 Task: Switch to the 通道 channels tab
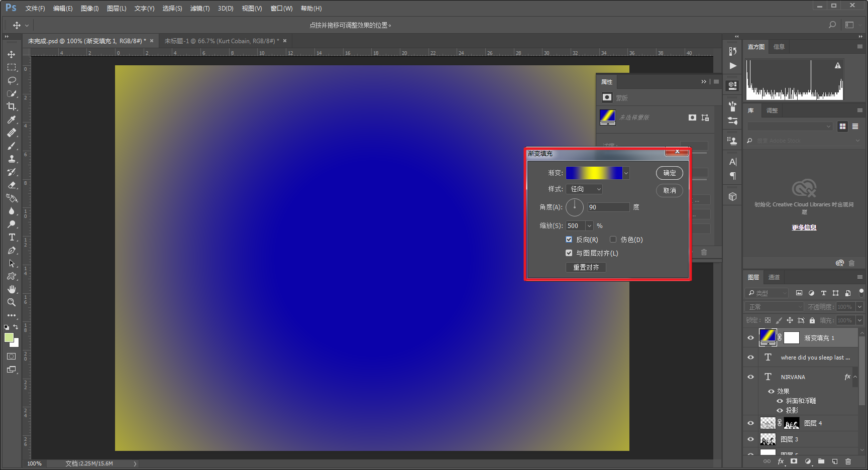pos(774,277)
